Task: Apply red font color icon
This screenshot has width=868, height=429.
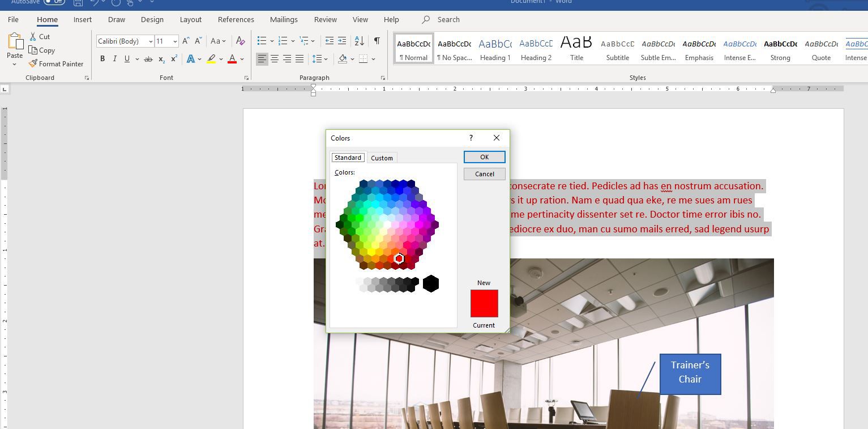Action: [x=232, y=59]
